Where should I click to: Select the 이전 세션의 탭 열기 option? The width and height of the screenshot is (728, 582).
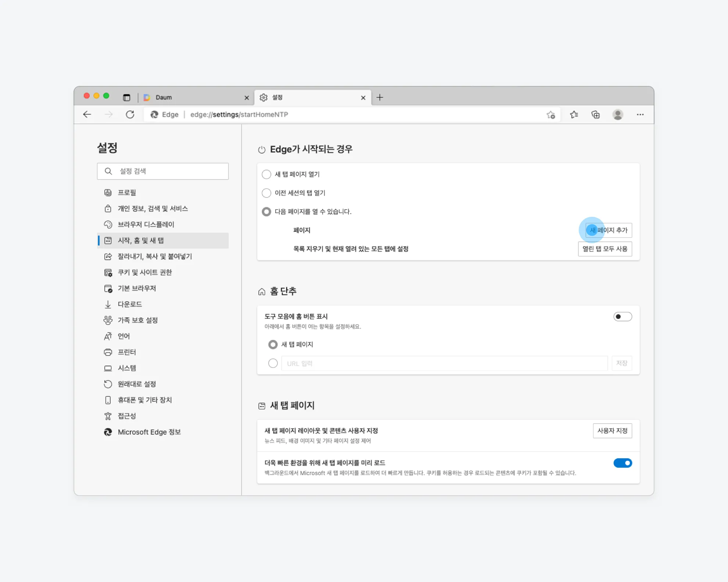pos(267,193)
